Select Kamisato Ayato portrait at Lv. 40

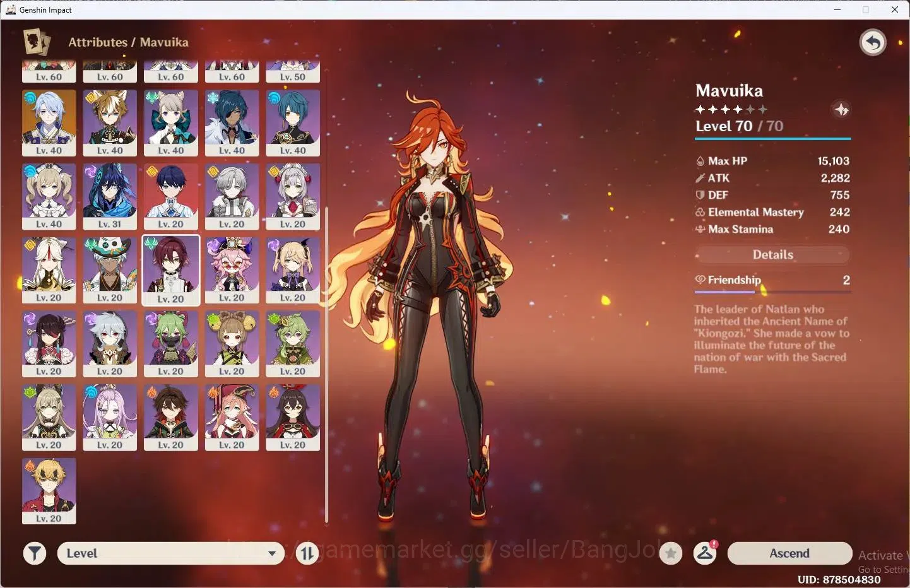tap(49, 123)
